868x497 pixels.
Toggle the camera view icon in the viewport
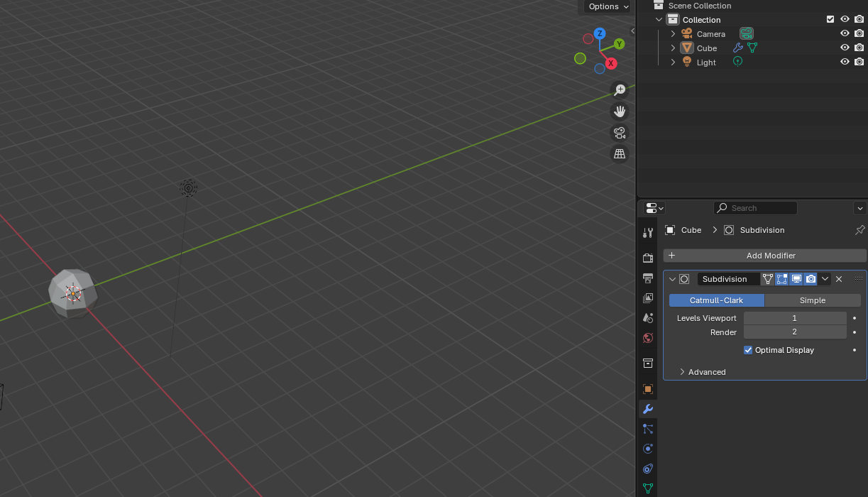pos(620,132)
